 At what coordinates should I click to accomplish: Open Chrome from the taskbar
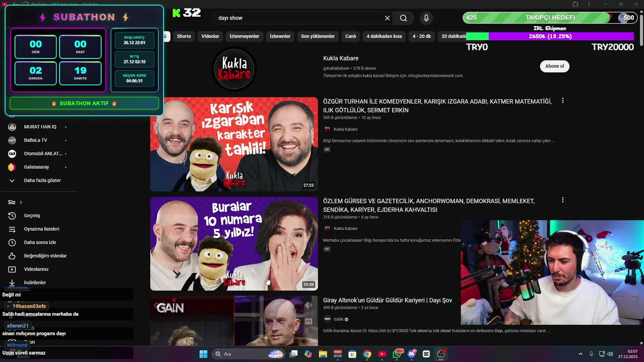coord(367,354)
